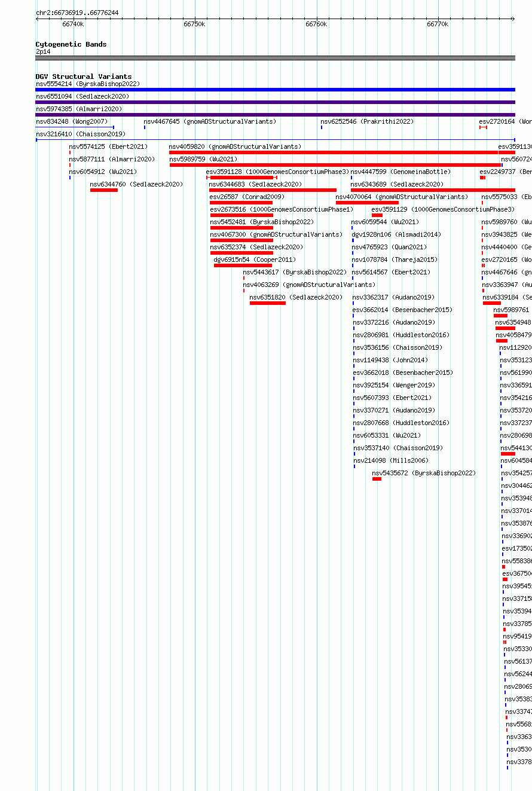Open variant nsv214098 (Mills2006)

tap(391, 460)
